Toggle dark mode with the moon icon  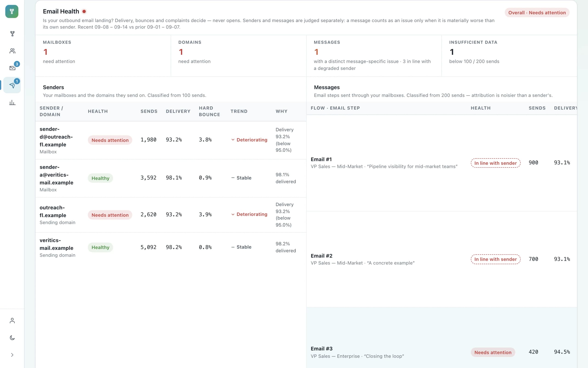(x=12, y=338)
